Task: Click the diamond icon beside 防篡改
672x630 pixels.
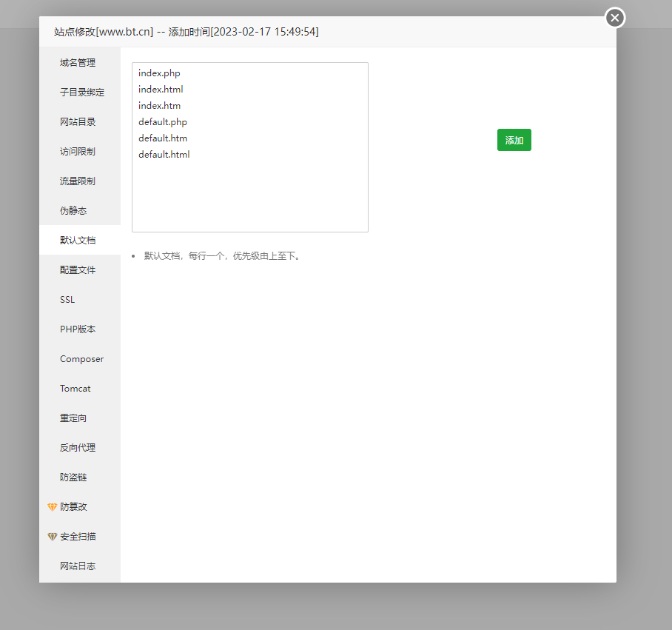Action: [52, 507]
